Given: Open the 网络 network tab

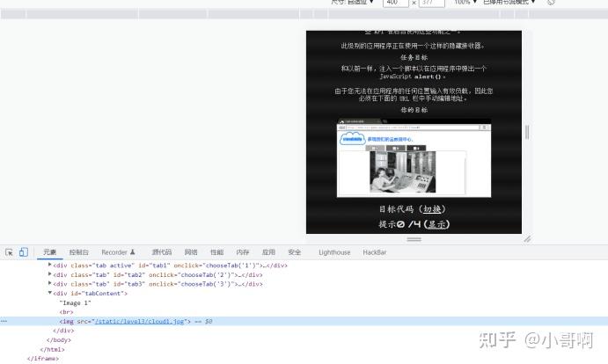Looking at the screenshot, I should [x=191, y=252].
